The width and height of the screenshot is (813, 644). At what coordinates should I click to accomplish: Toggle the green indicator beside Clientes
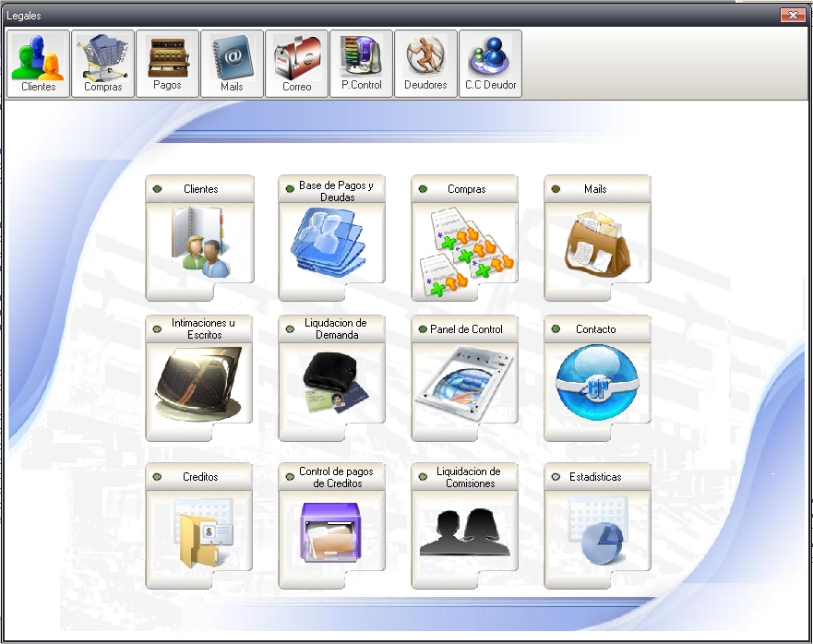[x=157, y=189]
